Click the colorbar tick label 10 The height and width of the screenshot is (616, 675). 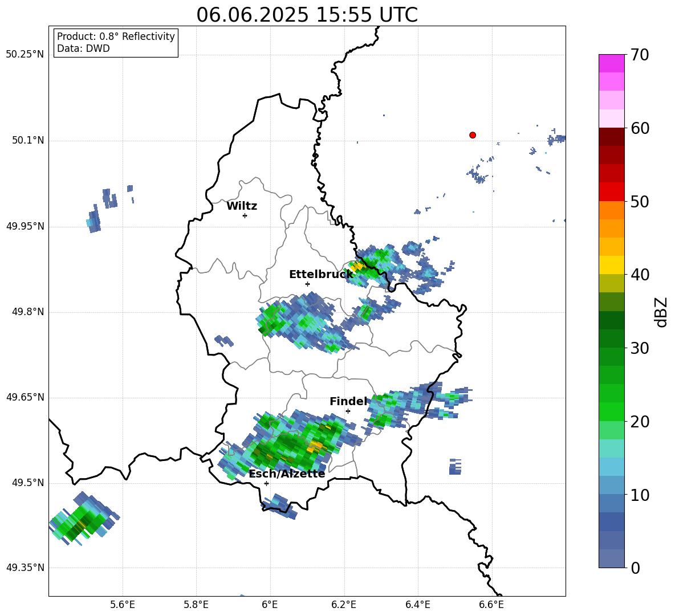pos(640,495)
